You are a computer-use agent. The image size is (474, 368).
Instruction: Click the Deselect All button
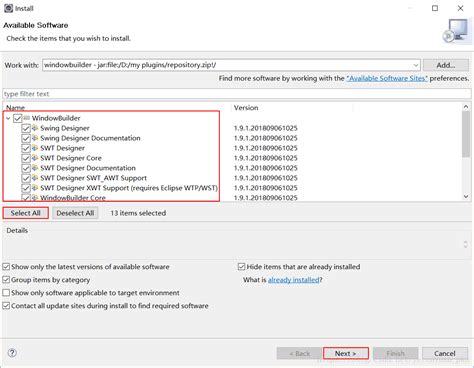(x=75, y=213)
